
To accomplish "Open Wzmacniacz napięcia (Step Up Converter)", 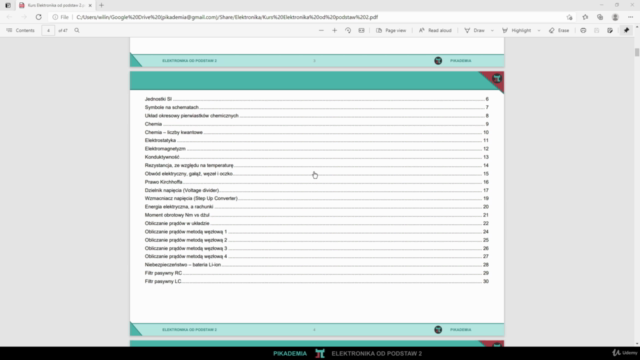I will 316,198.
